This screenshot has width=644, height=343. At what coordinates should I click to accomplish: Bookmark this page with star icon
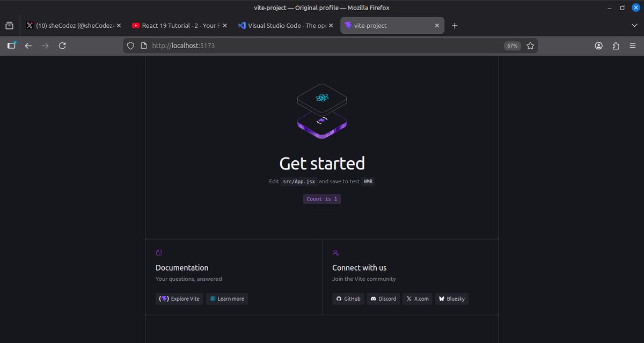[x=530, y=46]
